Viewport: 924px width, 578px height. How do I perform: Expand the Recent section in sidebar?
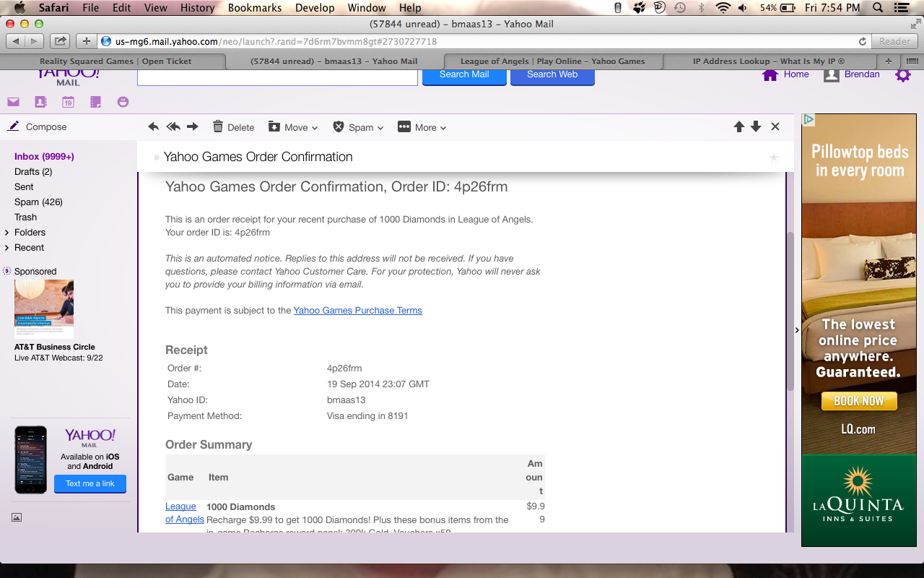pos(7,248)
